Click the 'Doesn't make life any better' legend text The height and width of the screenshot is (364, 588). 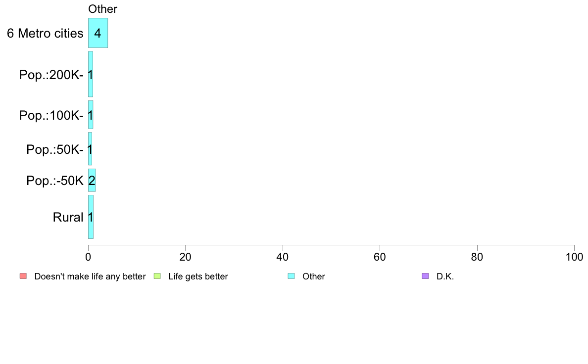coord(90,276)
